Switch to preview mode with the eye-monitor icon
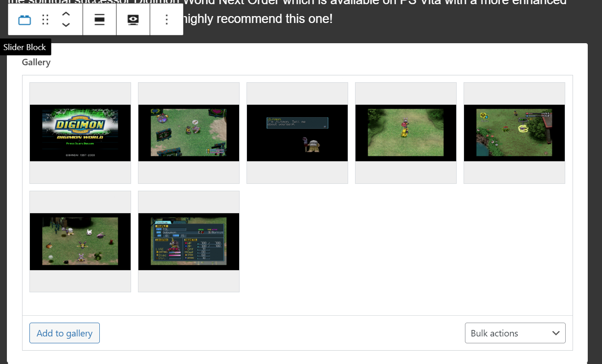 pyautogui.click(x=133, y=20)
